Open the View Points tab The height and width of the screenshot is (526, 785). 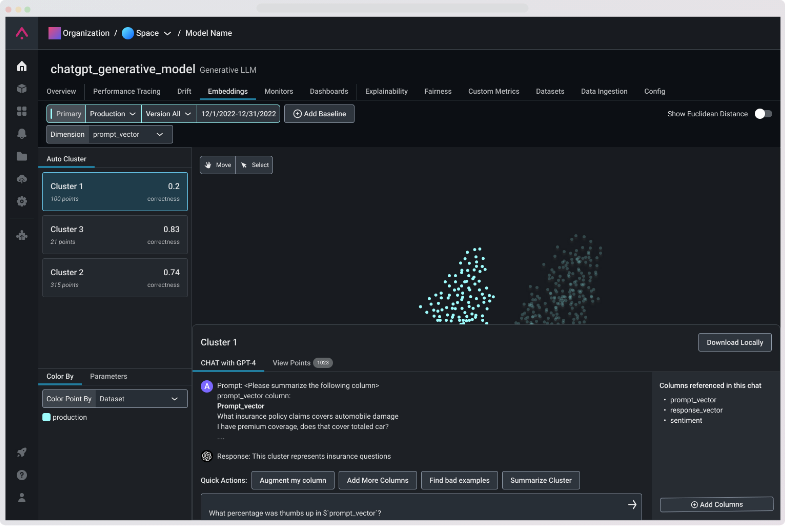pyautogui.click(x=302, y=363)
